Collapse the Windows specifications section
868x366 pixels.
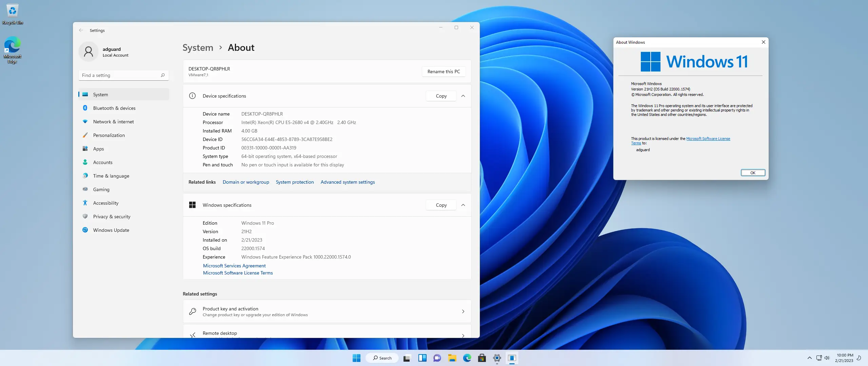pos(463,205)
